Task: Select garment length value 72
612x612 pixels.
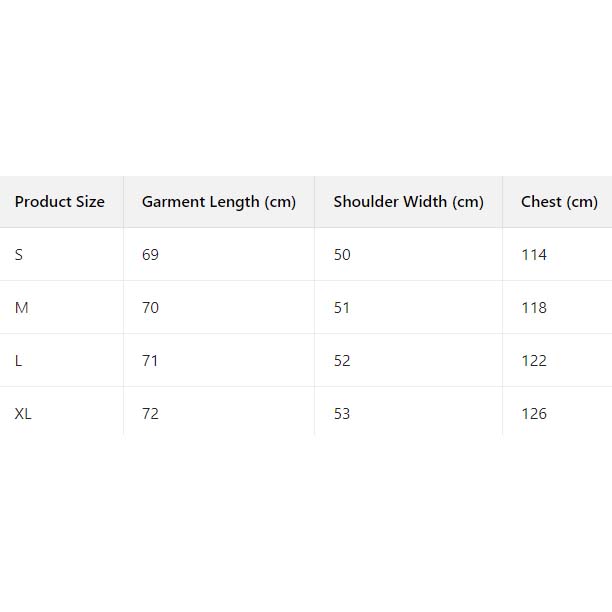Action: (150, 414)
